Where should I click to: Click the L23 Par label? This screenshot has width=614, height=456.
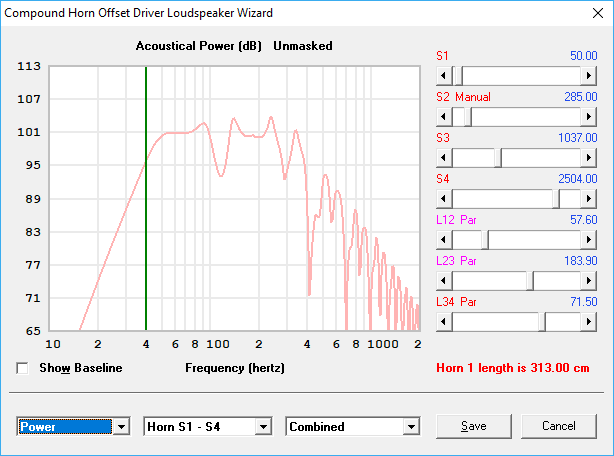(456, 261)
